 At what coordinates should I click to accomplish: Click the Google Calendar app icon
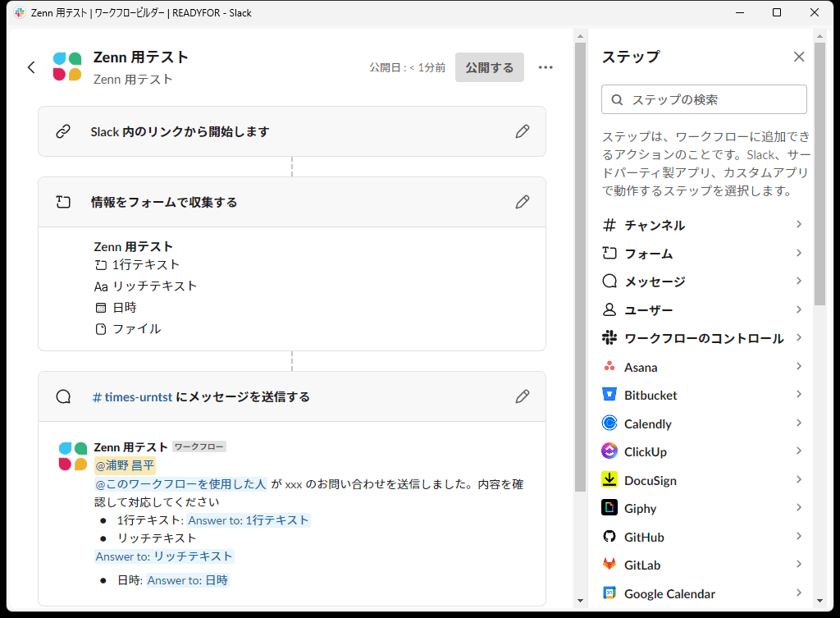pos(609,593)
